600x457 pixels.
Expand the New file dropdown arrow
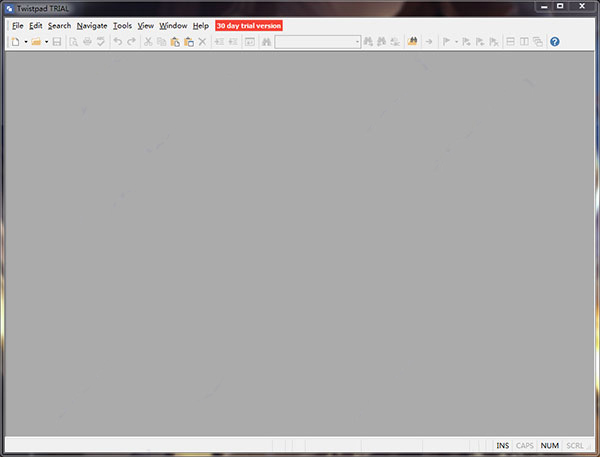point(26,42)
